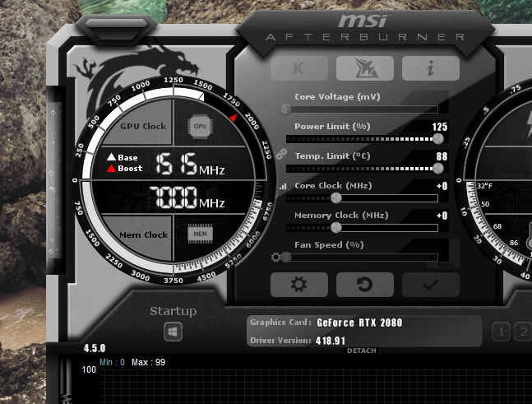532x404 pixels.
Task: Click the red Boost triangle legend
Action: tap(111, 169)
